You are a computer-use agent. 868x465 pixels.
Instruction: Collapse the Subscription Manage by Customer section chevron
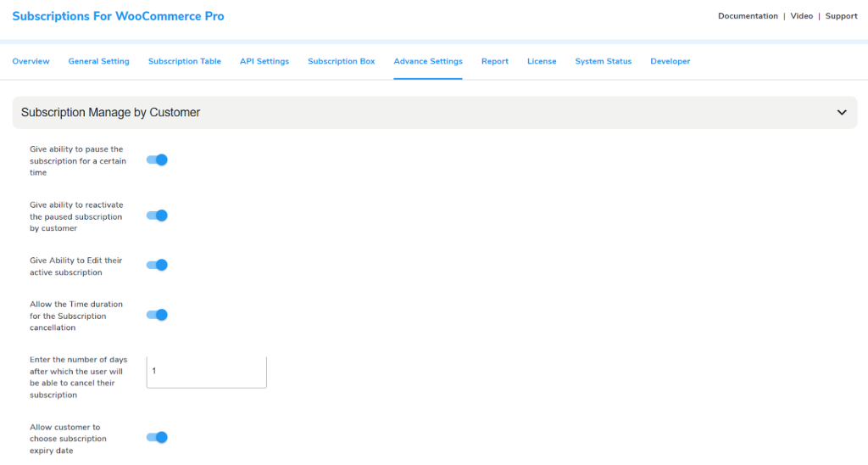[842, 113]
